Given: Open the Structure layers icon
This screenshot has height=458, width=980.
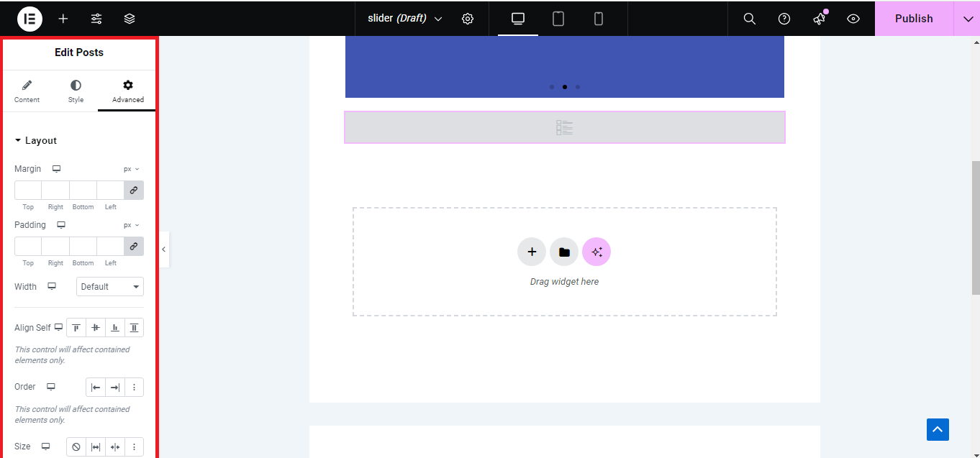Looking at the screenshot, I should tap(130, 19).
